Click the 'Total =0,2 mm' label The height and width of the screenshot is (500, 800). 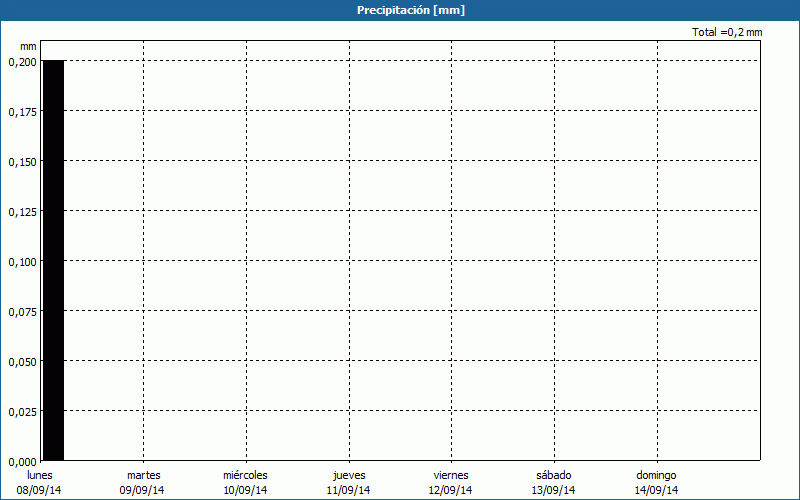[x=727, y=32]
